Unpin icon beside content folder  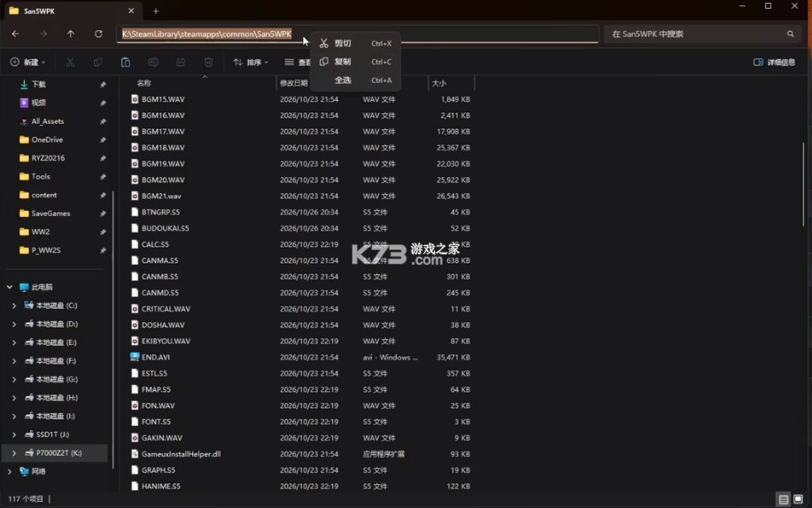103,196
